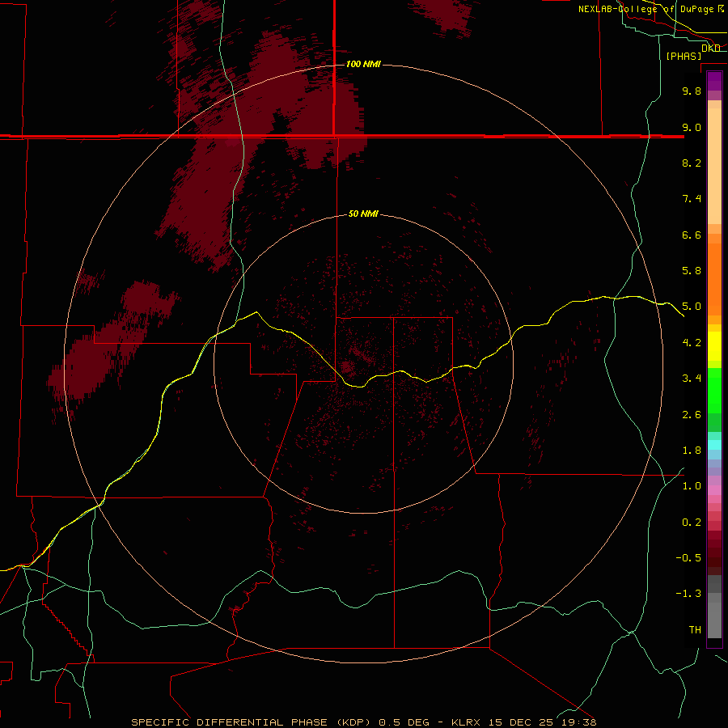This screenshot has height=728, width=728.
Task: Click the 9.8 legend value
Action: pos(692,91)
